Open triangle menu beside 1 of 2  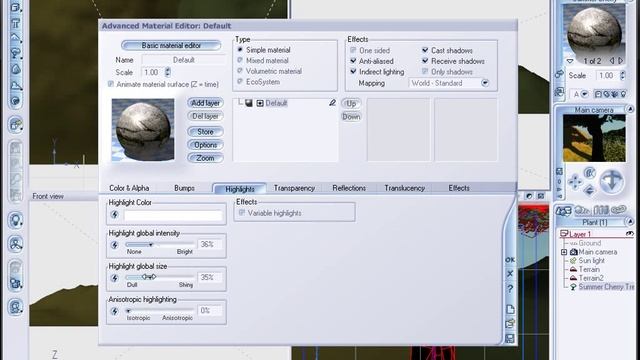click(x=570, y=61)
